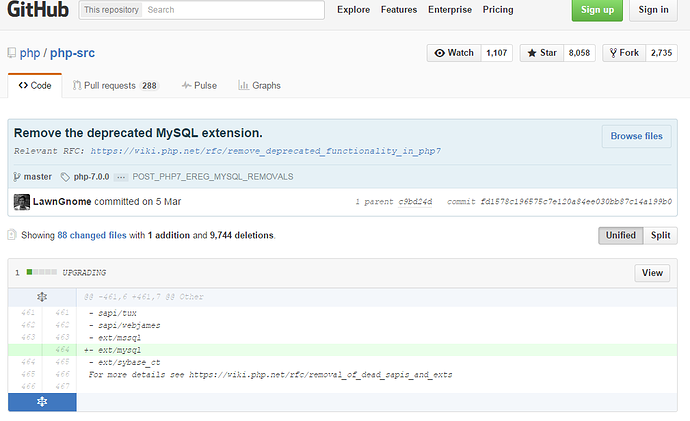Click the full commit hash text
This screenshot has width=690, height=421.
tap(576, 201)
